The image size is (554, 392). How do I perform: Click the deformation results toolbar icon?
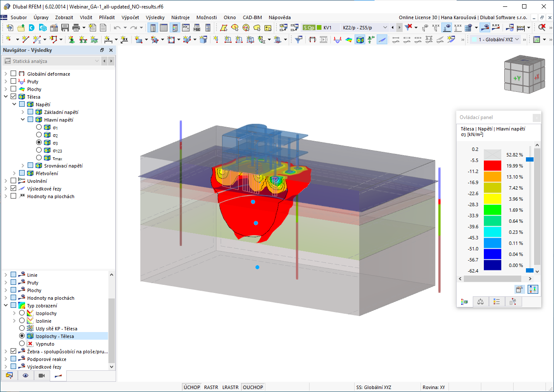click(313, 40)
